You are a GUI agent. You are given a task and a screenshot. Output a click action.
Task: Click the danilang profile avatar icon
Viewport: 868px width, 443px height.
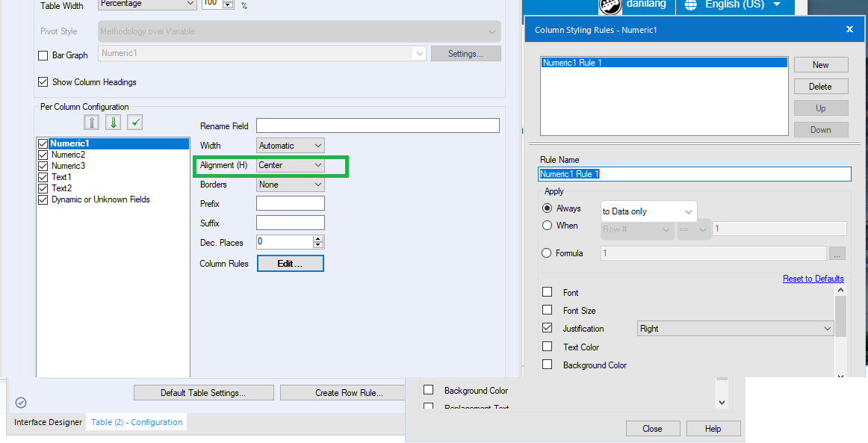[x=610, y=6]
